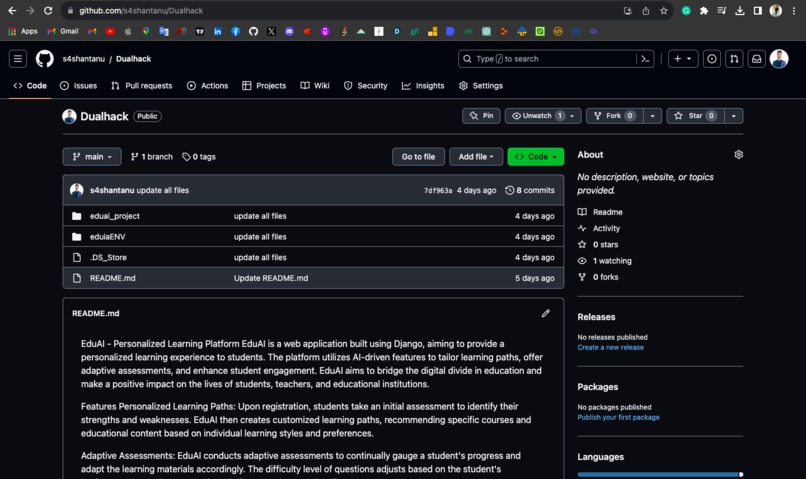
Task: Open the notifications inbox icon
Action: coord(757,59)
